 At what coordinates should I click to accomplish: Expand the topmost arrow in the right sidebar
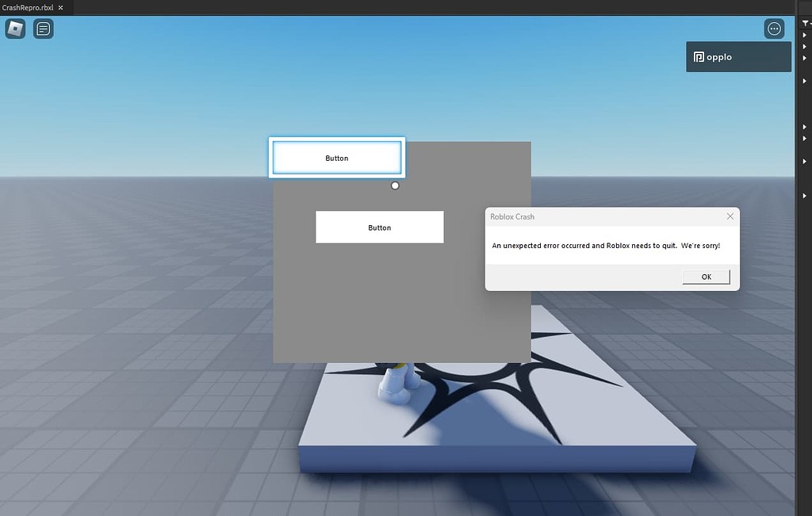[x=803, y=35]
